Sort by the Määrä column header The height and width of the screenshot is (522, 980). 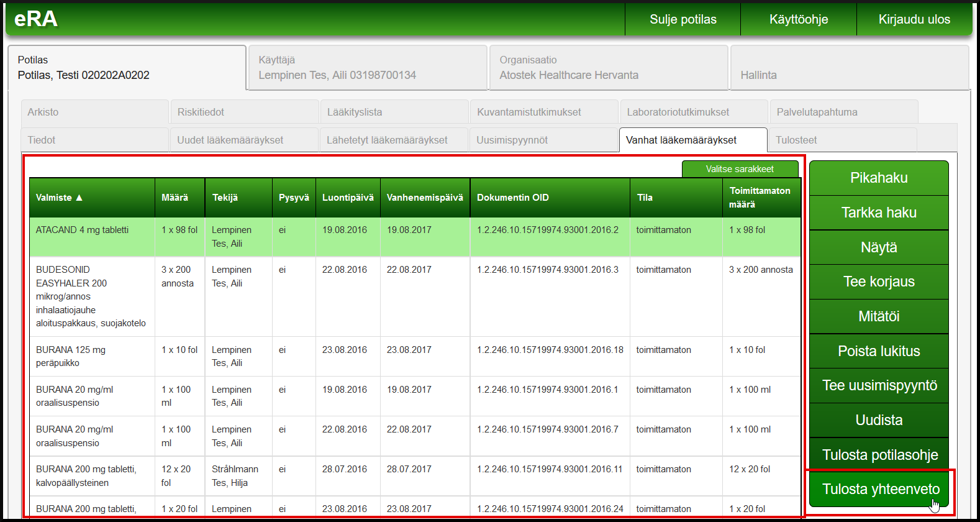click(179, 198)
